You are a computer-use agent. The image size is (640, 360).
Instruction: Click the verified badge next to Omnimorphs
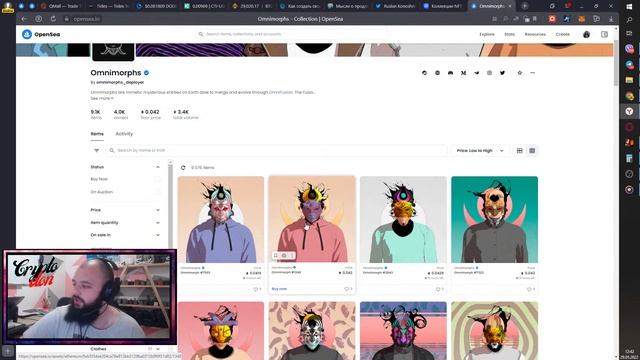pyautogui.click(x=147, y=73)
